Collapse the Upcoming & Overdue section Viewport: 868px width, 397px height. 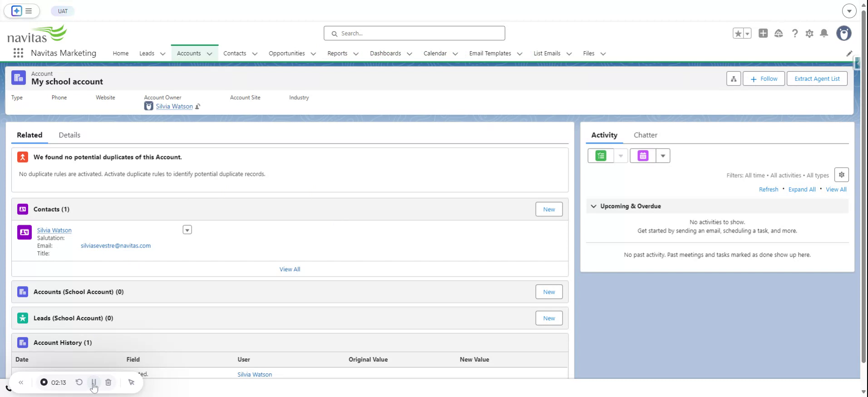tap(593, 206)
